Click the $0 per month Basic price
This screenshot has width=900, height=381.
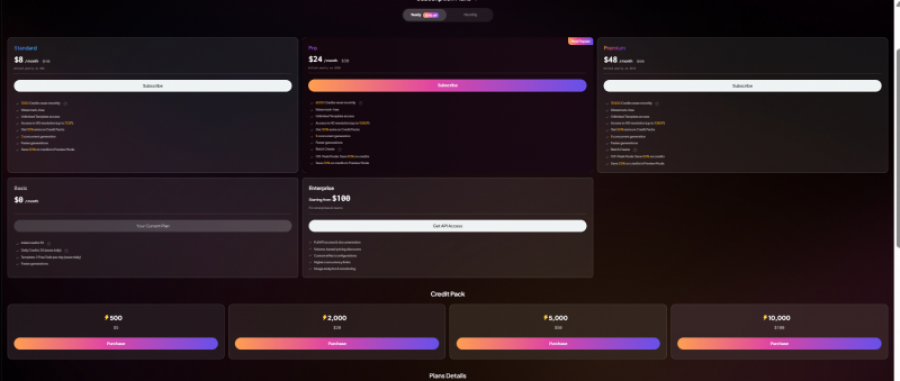click(x=26, y=200)
